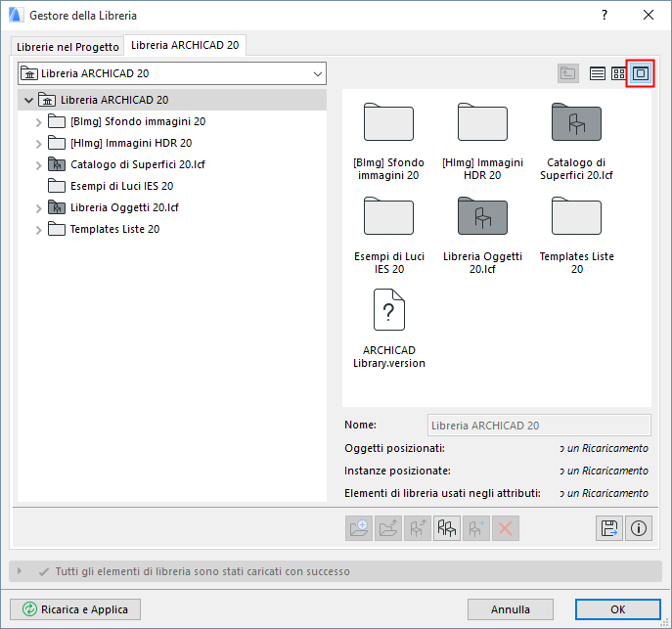The image size is (672, 629).
Task: Click the red X delete icon
Action: [506, 528]
